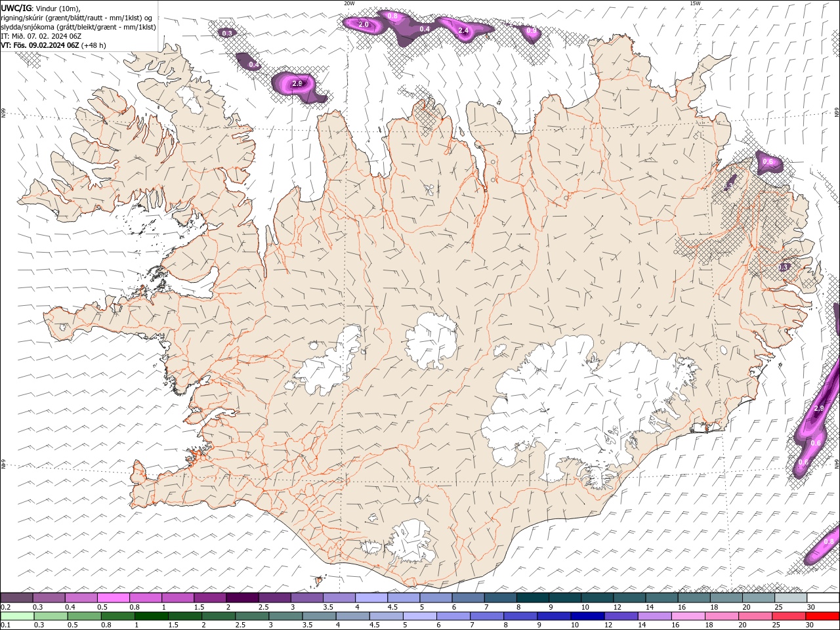Click the pale grey 25–30 snow legend swatch
The width and height of the screenshot is (840, 630).
(790, 598)
